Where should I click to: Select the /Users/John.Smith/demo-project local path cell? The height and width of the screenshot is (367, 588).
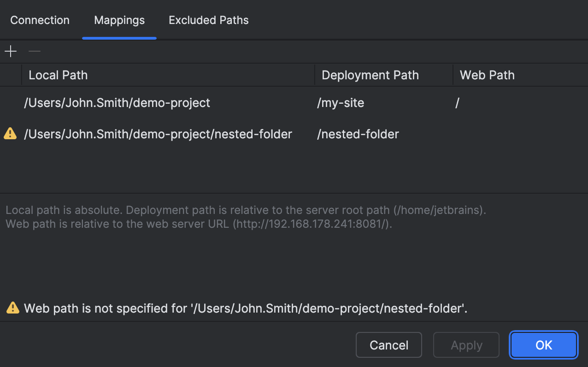pyautogui.click(x=117, y=103)
